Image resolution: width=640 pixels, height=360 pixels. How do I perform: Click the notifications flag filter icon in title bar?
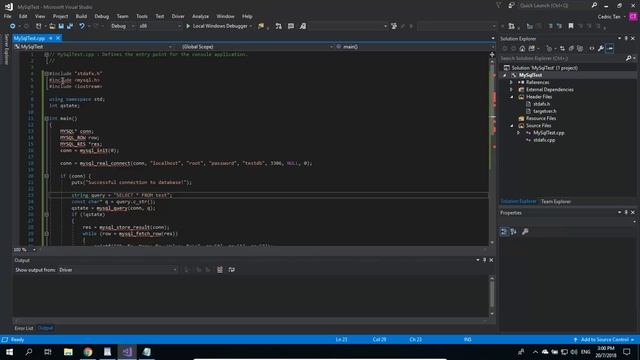(499, 5)
